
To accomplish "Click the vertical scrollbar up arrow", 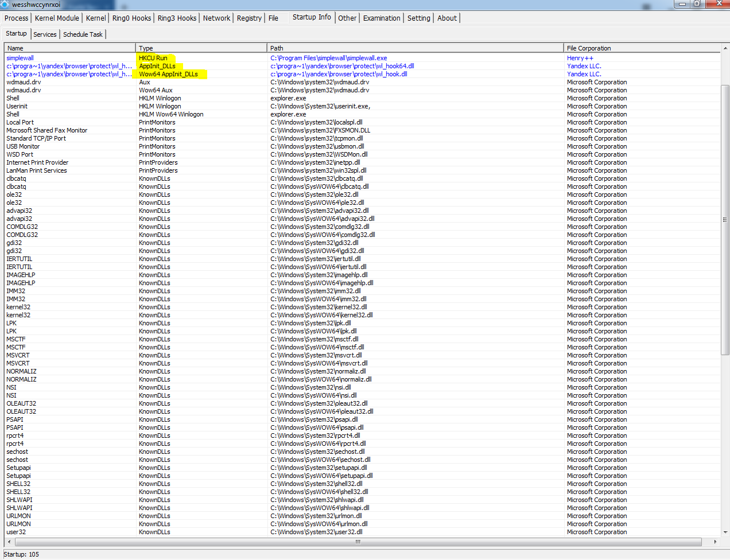I will coord(725,49).
